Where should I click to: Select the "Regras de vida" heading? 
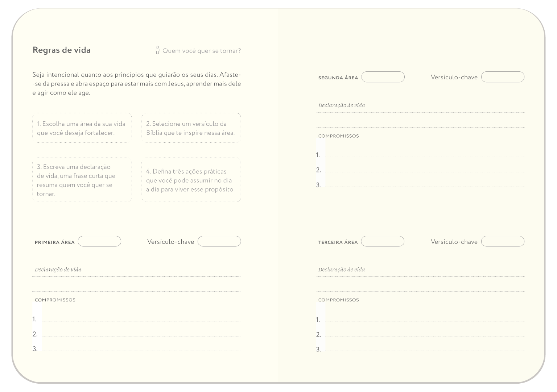click(62, 50)
